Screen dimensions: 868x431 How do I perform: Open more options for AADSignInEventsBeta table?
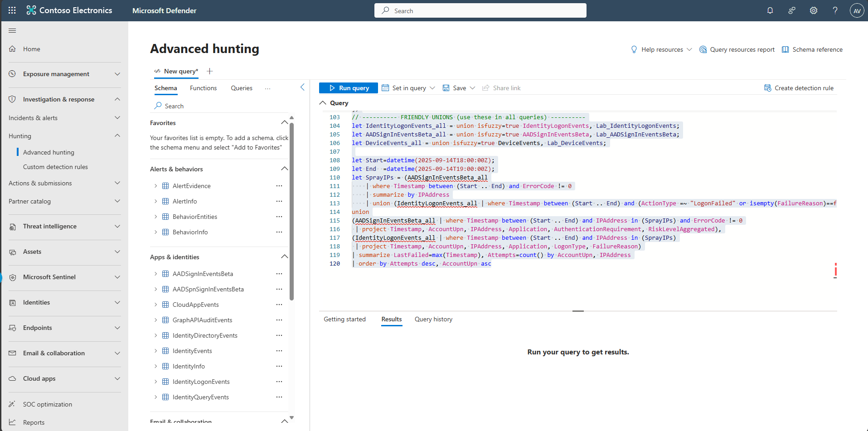279,274
